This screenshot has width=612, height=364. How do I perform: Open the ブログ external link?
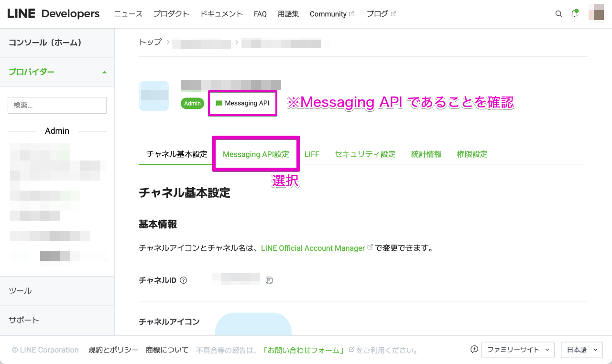tap(381, 14)
